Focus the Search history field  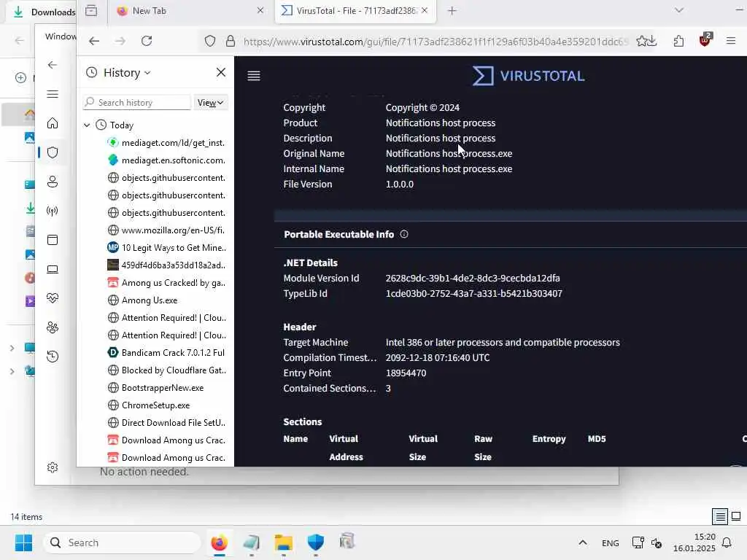point(136,103)
